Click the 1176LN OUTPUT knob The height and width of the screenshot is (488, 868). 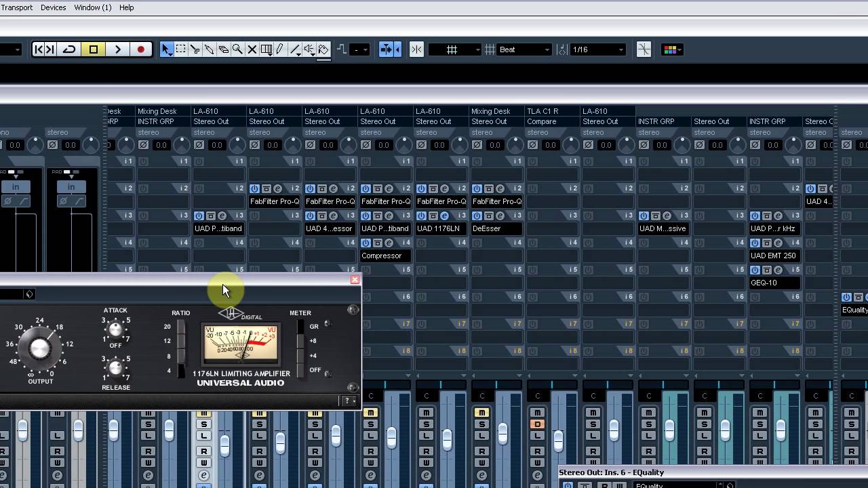[x=40, y=348]
